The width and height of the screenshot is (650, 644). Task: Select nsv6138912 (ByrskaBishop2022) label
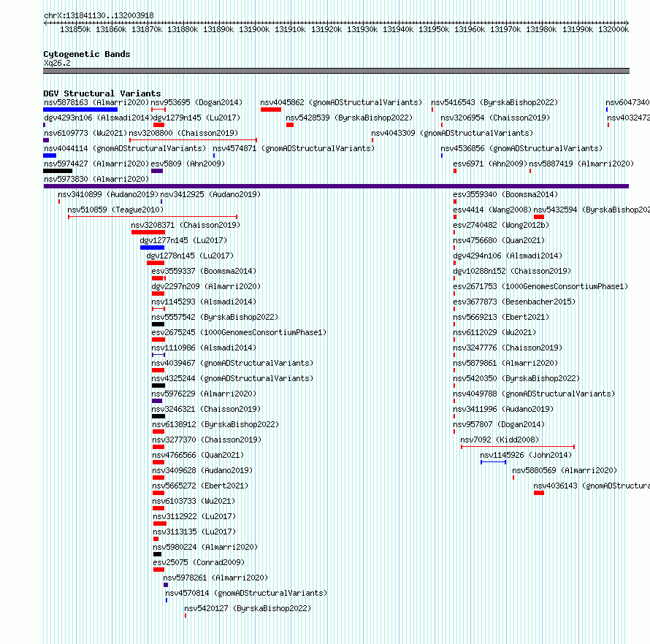click(x=215, y=424)
